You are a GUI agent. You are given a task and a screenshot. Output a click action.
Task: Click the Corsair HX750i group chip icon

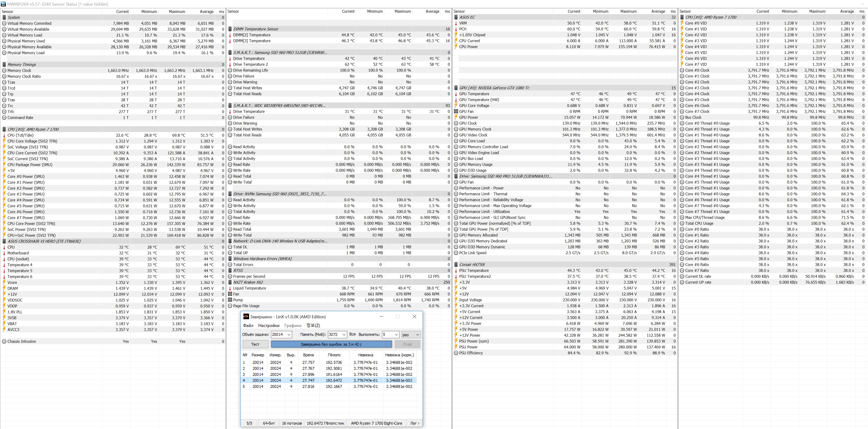point(456,265)
